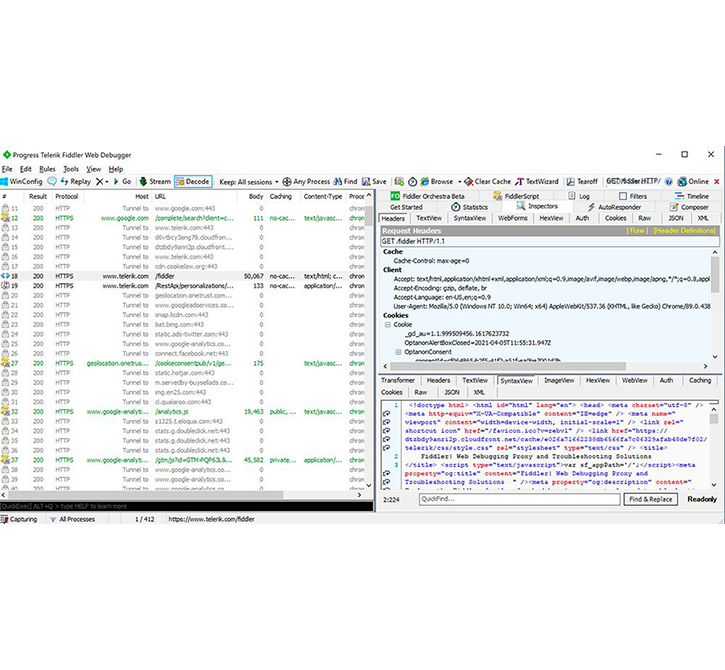Select session 32 /analytics.js row
Image resolution: width=725 pixels, height=670 pixels.
pos(184,412)
